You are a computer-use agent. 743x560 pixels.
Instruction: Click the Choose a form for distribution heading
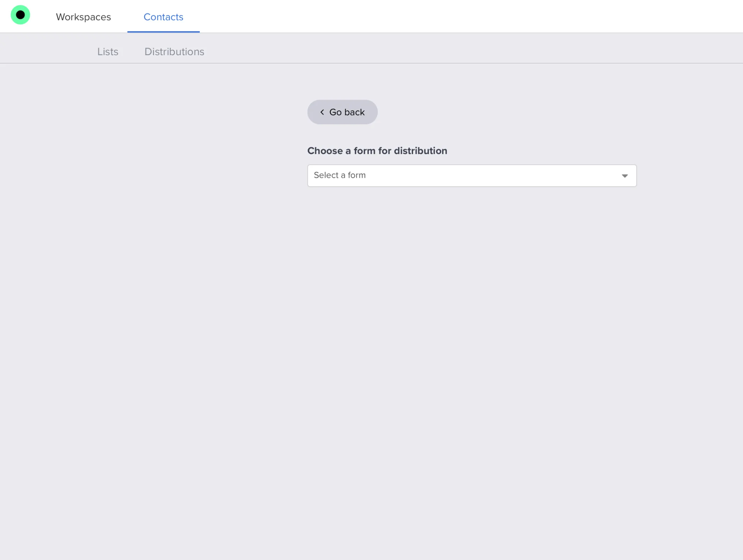(x=377, y=150)
